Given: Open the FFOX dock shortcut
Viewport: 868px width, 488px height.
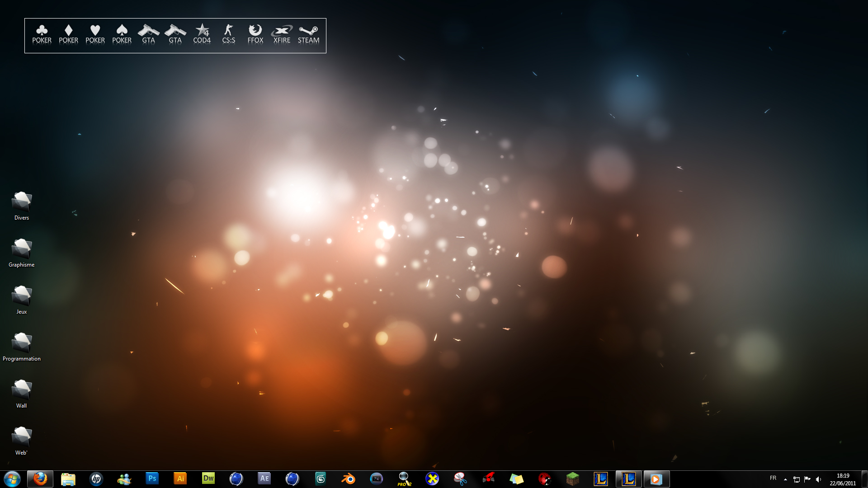Looking at the screenshot, I should point(255,34).
